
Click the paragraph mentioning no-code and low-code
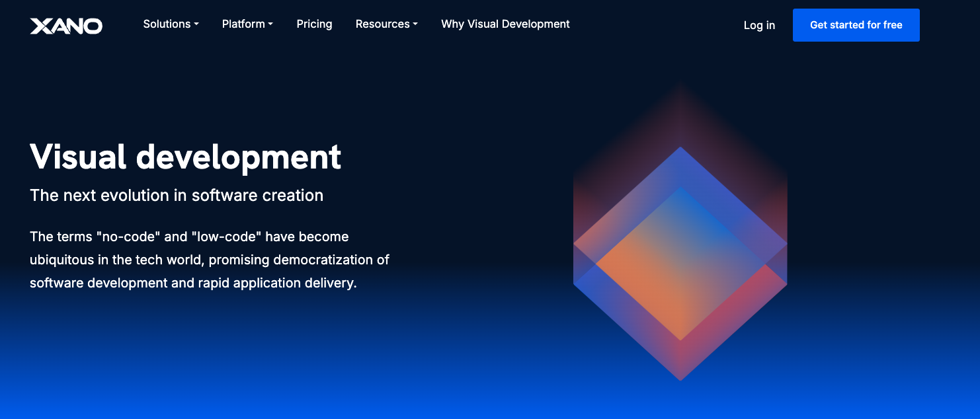click(210, 260)
